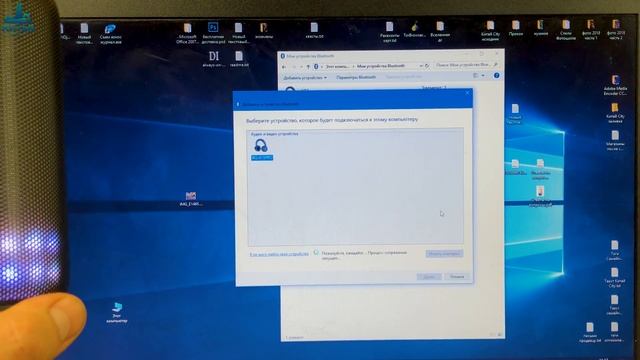Expand address bar history dropdown
The height and width of the screenshot is (360, 640).
tap(421, 66)
